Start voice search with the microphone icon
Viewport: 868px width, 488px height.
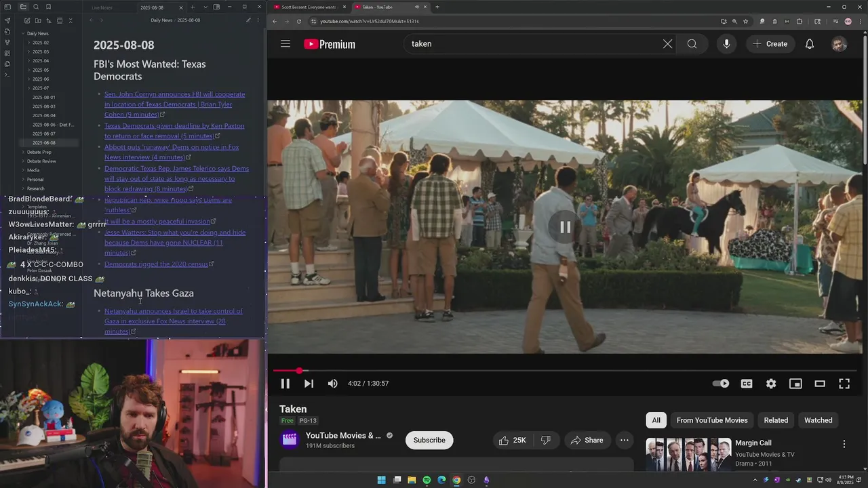coord(726,44)
